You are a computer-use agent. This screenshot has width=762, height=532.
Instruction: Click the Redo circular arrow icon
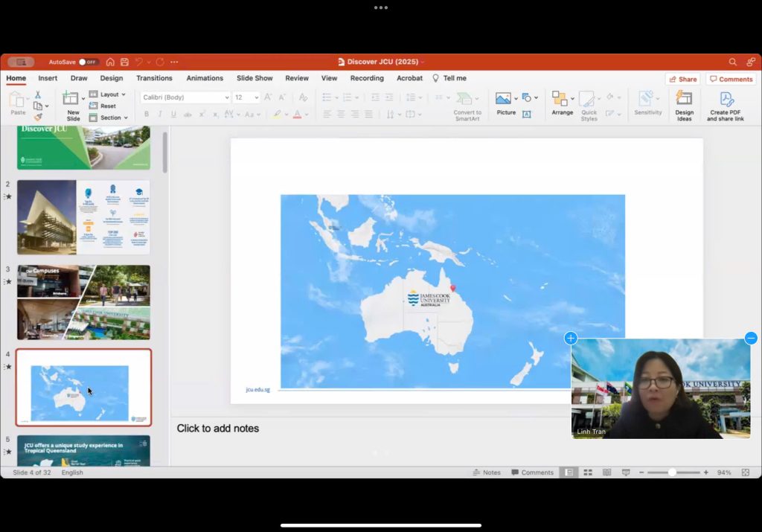point(160,62)
